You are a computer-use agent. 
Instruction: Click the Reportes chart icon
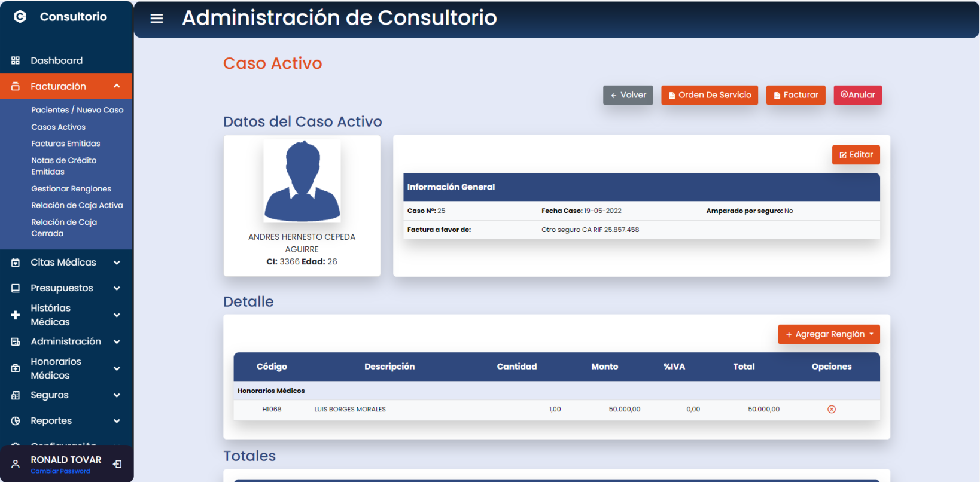coord(16,421)
